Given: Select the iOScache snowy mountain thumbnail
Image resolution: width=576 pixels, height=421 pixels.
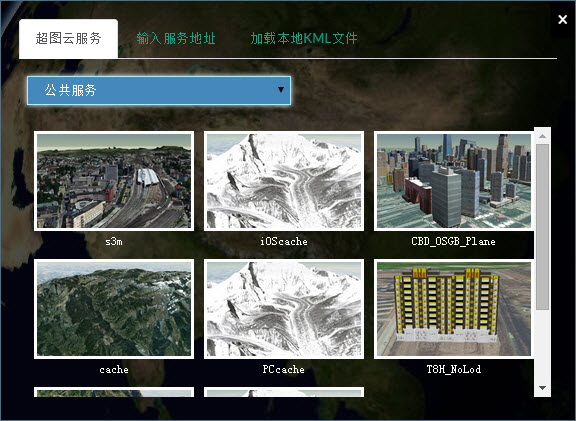Looking at the screenshot, I should [x=284, y=181].
